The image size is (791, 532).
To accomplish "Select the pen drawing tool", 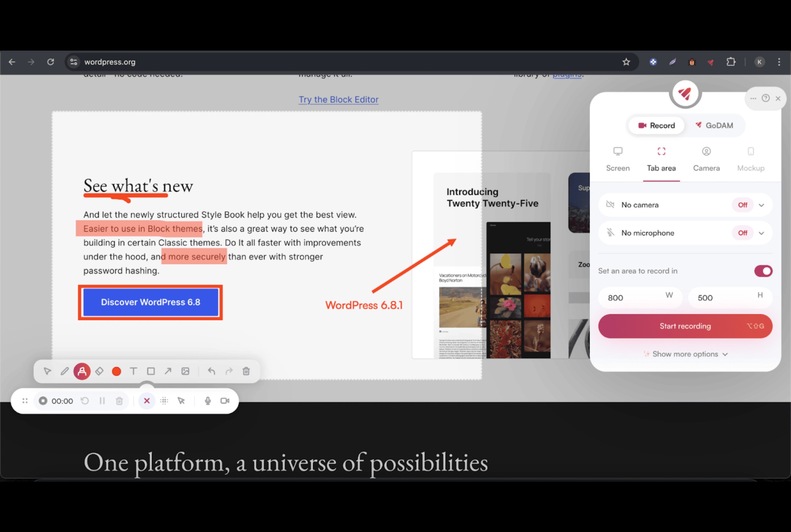I will pos(64,371).
